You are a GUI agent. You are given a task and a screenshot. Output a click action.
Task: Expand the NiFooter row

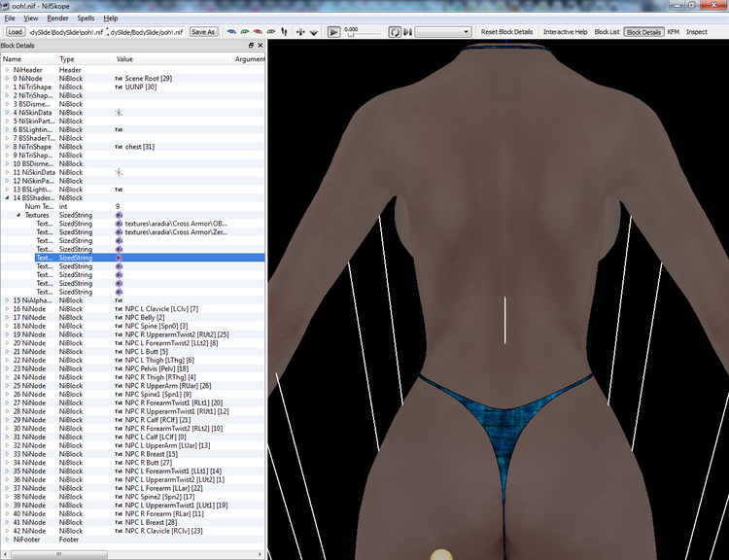point(8,540)
